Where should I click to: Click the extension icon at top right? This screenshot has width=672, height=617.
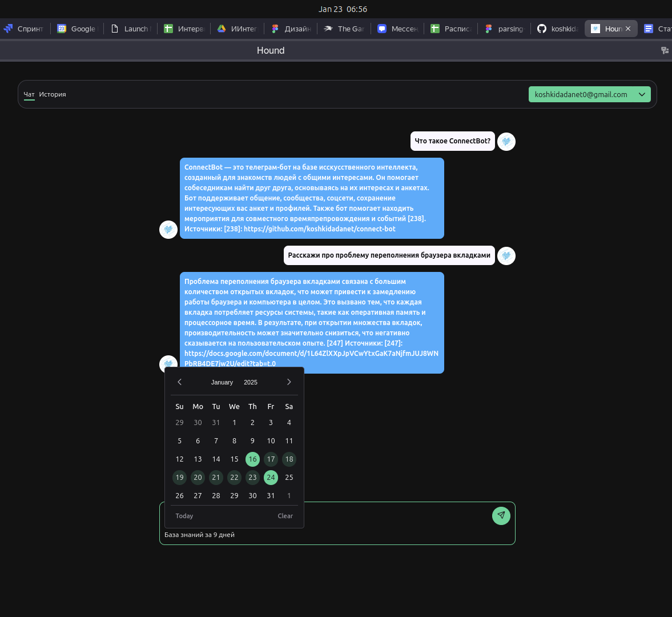[665, 51]
